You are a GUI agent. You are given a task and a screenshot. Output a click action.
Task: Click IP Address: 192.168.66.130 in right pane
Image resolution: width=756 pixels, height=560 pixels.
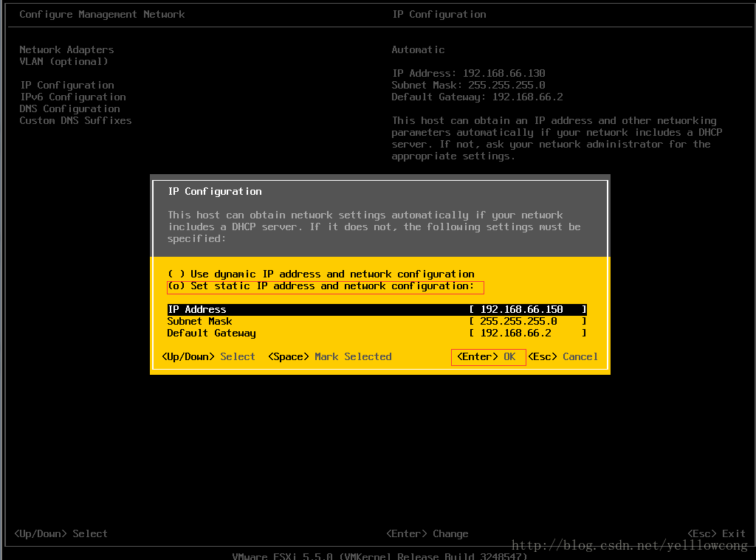point(469,73)
